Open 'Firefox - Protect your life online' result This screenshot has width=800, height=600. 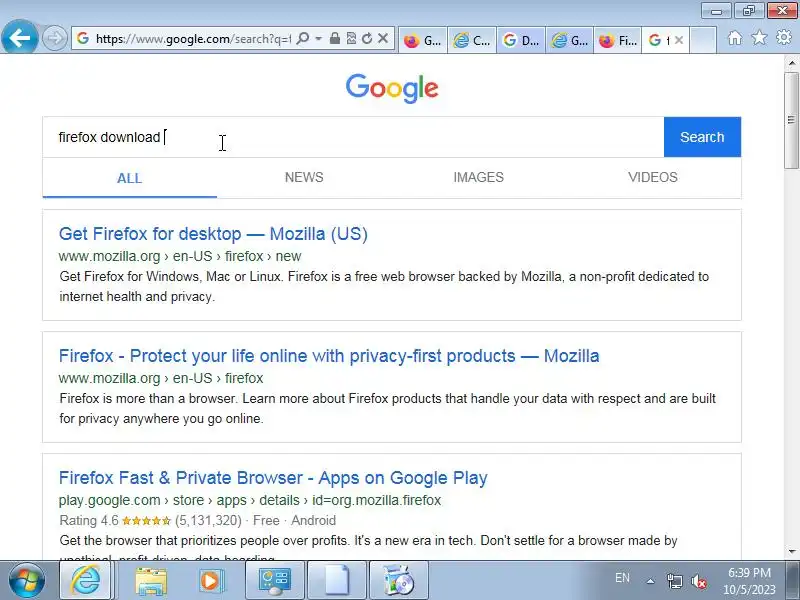(x=329, y=356)
